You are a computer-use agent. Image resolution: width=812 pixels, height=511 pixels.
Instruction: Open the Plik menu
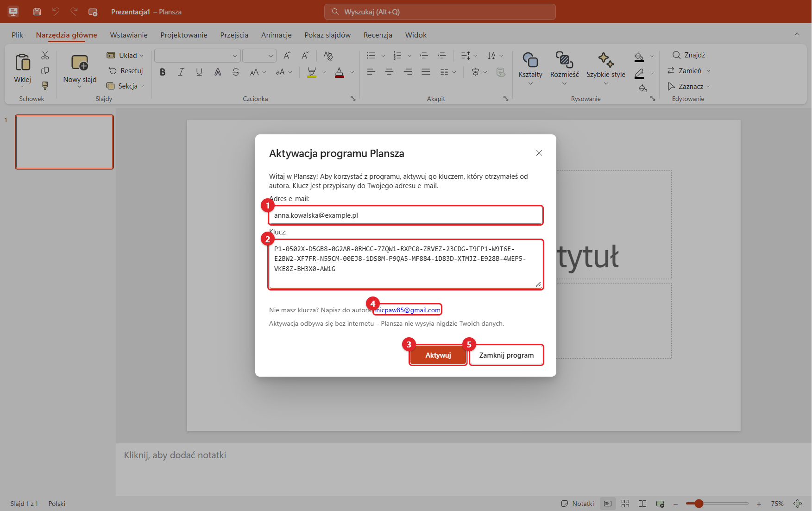tap(17, 35)
